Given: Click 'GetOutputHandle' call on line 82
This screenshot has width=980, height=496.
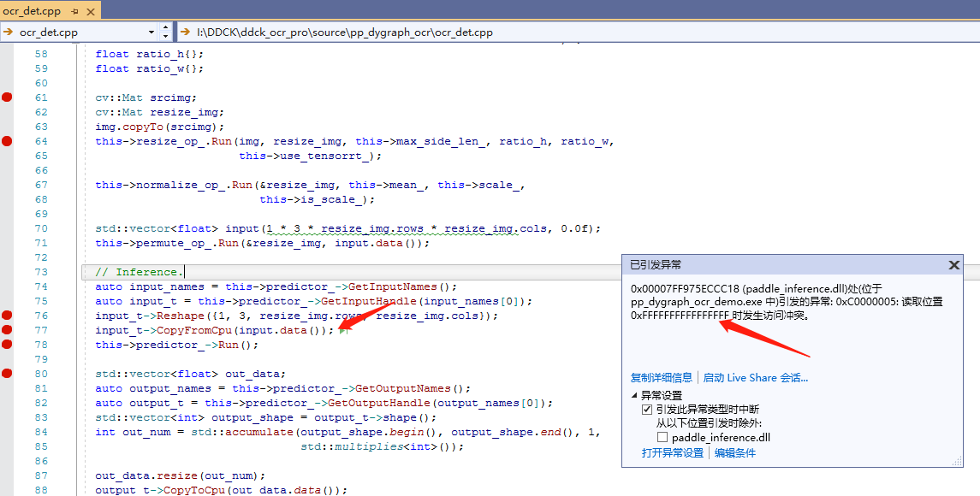Looking at the screenshot, I should coord(380,403).
